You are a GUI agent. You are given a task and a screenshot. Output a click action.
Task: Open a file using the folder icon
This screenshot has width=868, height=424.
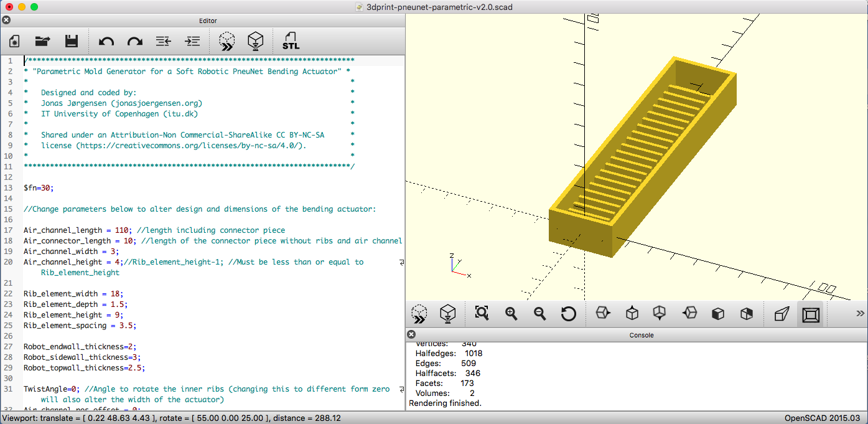tap(43, 42)
